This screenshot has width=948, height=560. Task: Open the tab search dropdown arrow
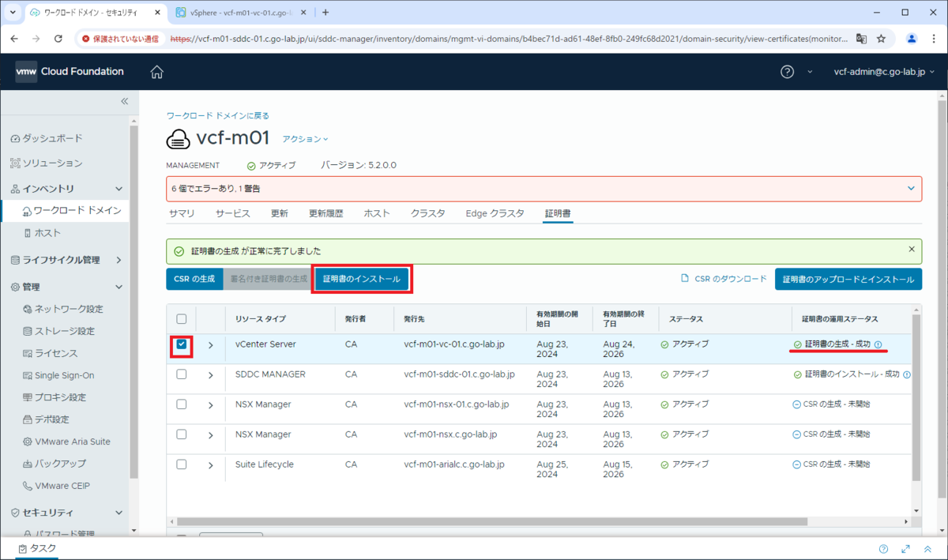tap(13, 13)
